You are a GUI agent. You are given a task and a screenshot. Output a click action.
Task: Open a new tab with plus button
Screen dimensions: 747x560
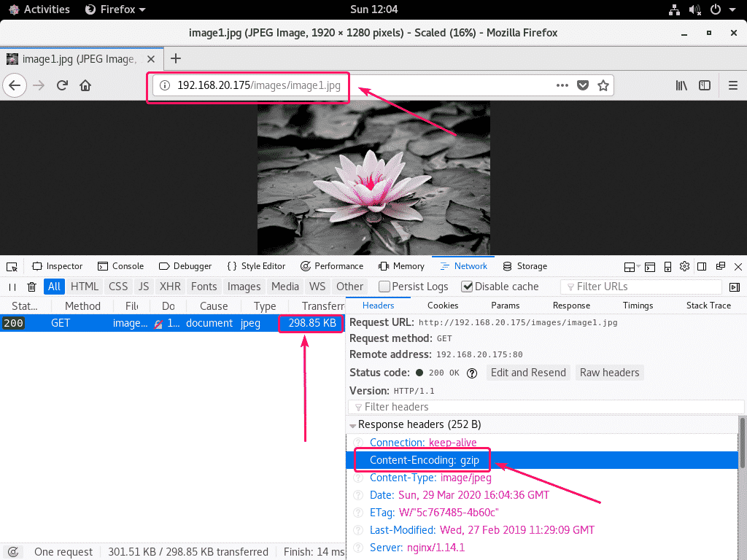point(176,58)
